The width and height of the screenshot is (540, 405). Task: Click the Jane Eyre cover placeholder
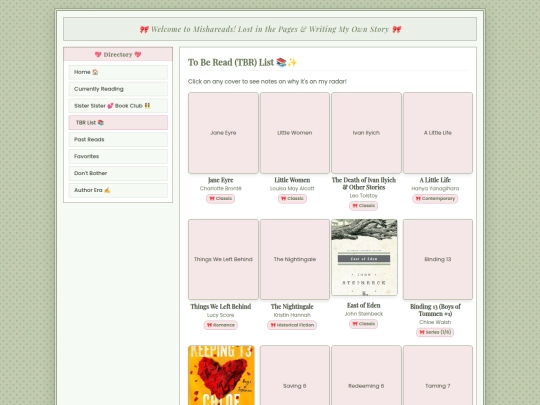point(223,133)
